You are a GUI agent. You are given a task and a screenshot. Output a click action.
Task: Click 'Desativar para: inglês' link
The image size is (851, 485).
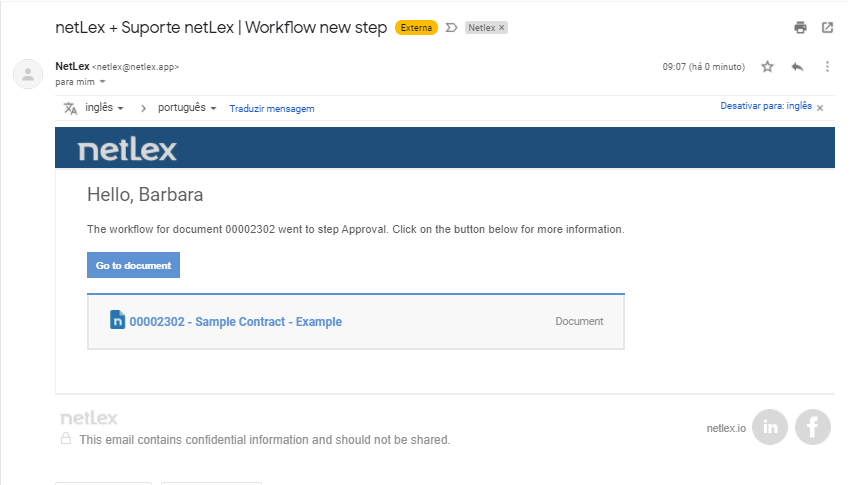click(766, 106)
